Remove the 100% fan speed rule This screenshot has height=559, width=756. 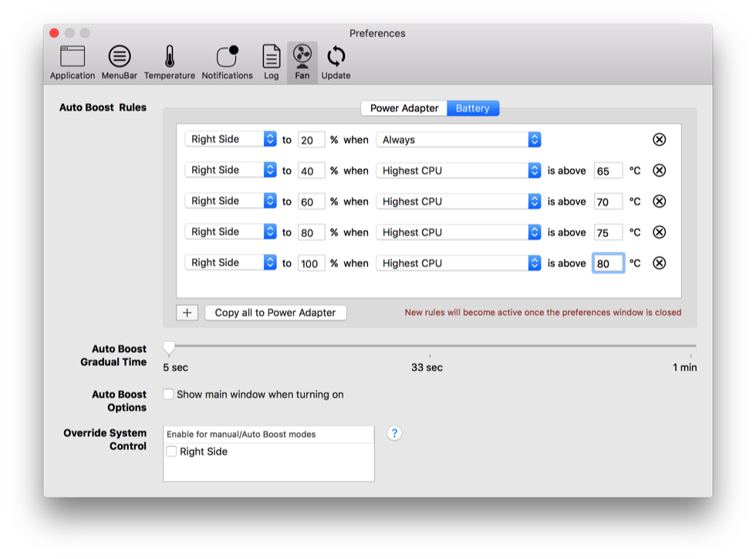point(659,263)
